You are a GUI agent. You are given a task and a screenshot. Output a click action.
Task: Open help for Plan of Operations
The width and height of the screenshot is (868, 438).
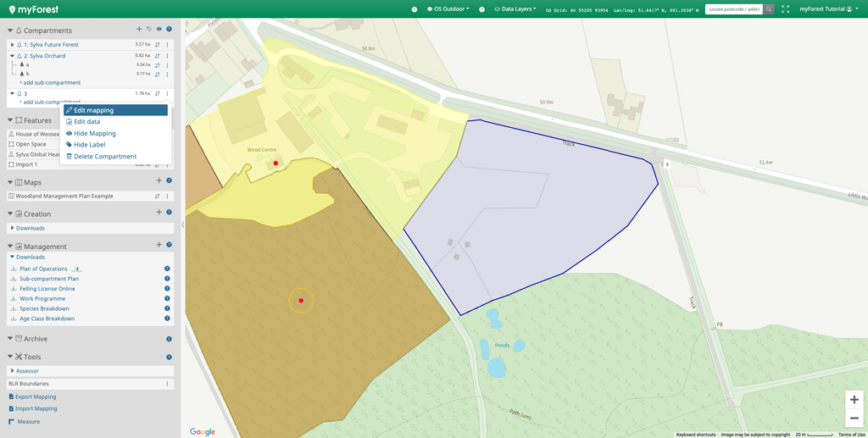pos(167,269)
